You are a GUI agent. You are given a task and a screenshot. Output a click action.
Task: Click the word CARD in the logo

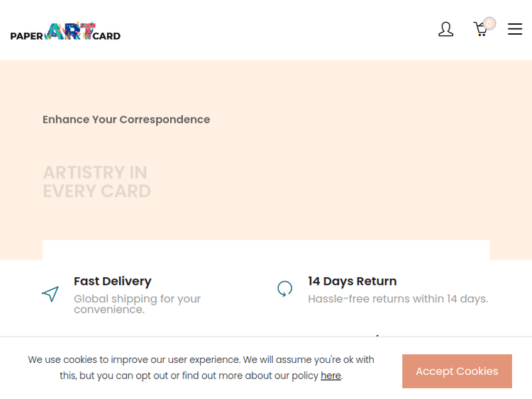pyautogui.click(x=106, y=36)
